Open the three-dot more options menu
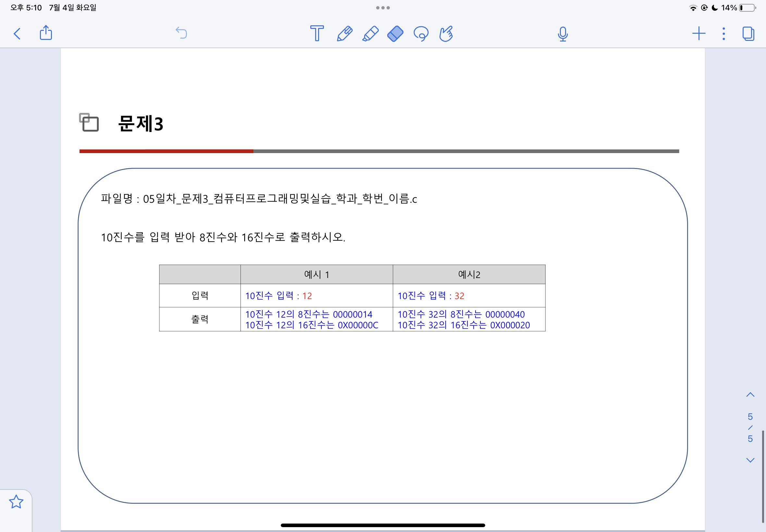The height and width of the screenshot is (532, 766). tap(723, 34)
